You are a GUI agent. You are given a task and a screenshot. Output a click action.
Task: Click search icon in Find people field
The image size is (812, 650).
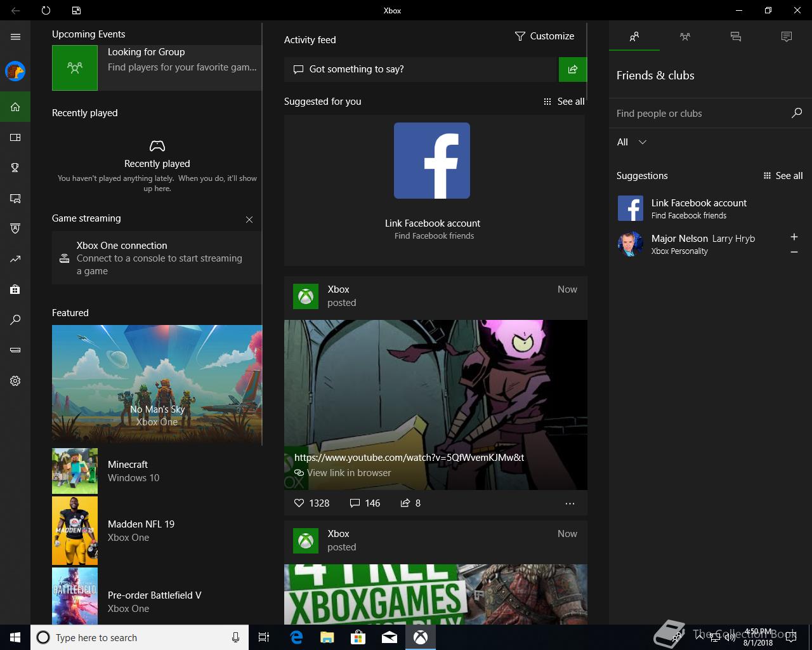797,113
